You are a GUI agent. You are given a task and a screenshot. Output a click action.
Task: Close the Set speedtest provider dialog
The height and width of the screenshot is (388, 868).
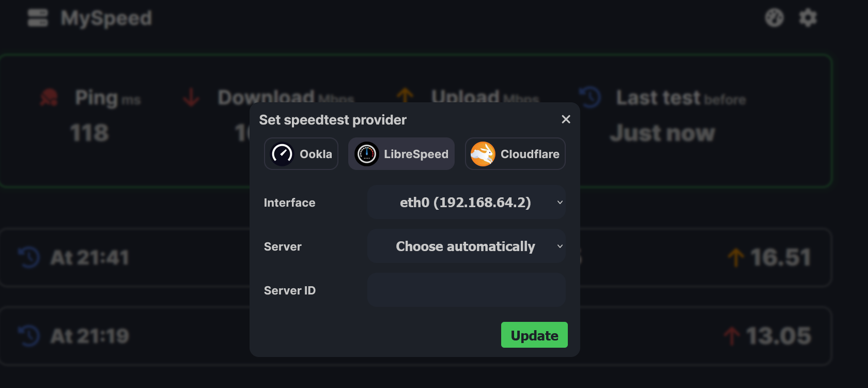pos(566,119)
